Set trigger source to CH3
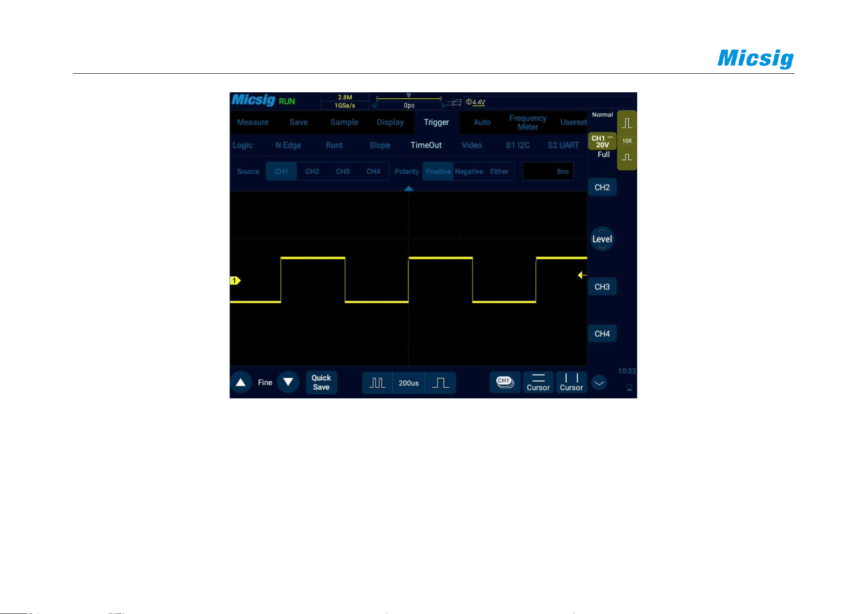 (x=343, y=172)
